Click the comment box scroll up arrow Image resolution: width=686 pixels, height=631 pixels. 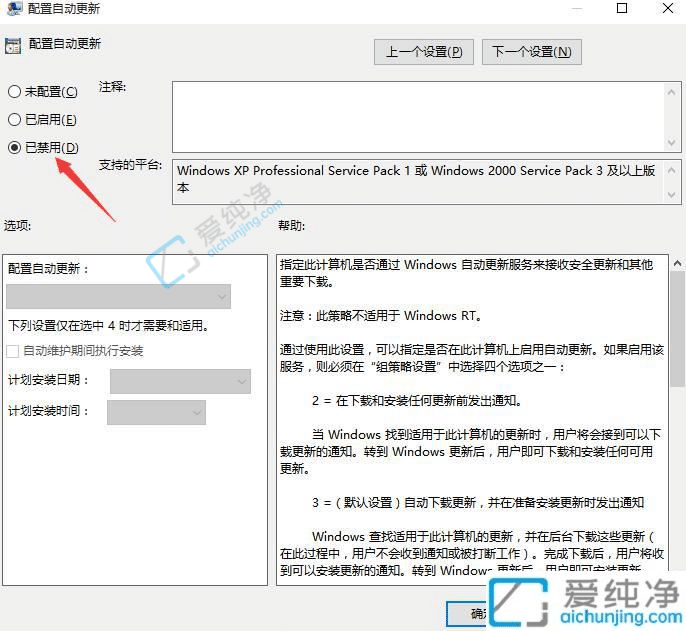click(x=671, y=92)
